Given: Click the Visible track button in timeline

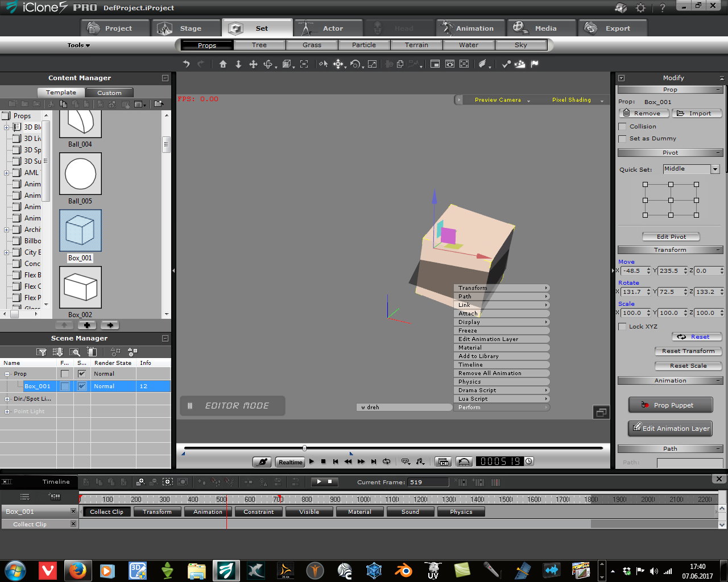Looking at the screenshot, I should (309, 512).
